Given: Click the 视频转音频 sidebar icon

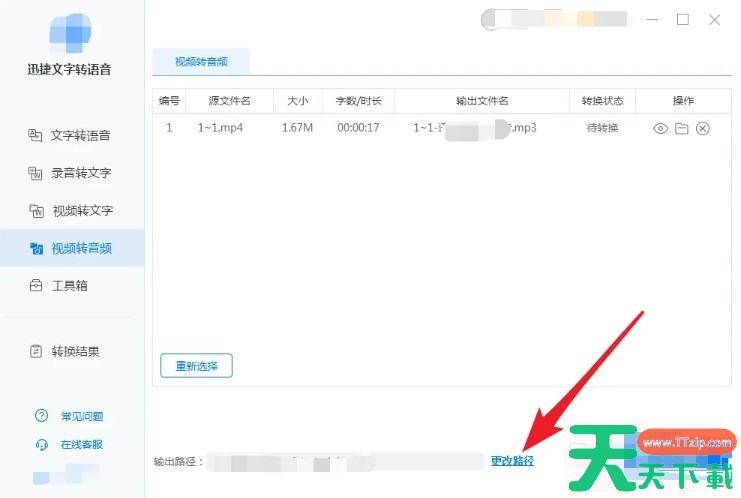Looking at the screenshot, I should (36, 248).
